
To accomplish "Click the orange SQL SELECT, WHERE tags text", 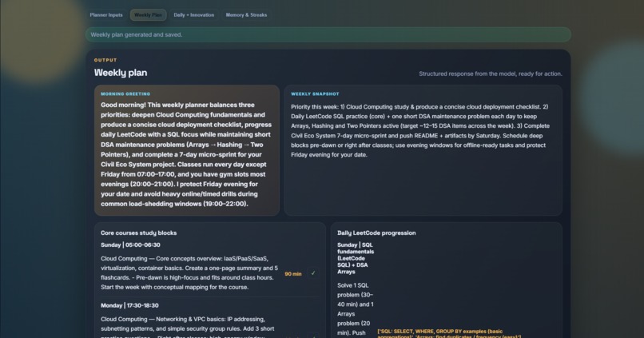I will click(x=449, y=333).
